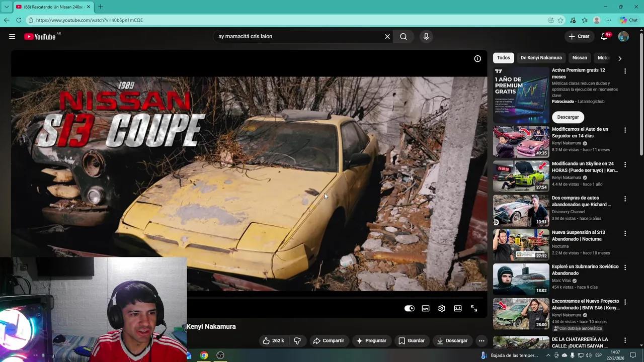This screenshot has height=362, width=644.
Task: Toggle the autoplay switch in the player
Action: click(410, 308)
